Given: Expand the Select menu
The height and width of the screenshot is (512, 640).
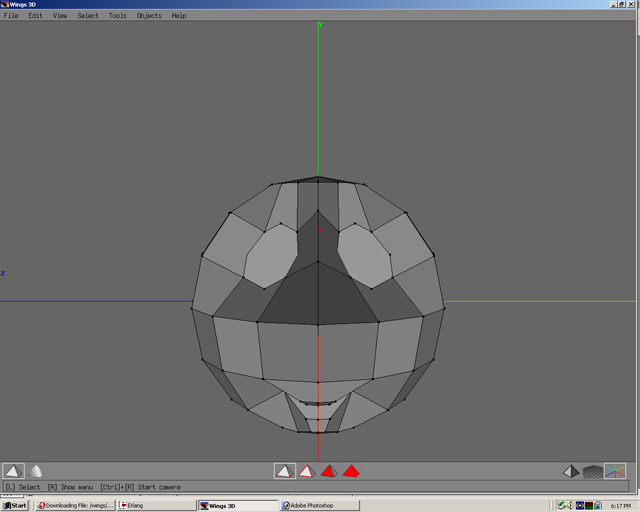Looking at the screenshot, I should (x=88, y=16).
